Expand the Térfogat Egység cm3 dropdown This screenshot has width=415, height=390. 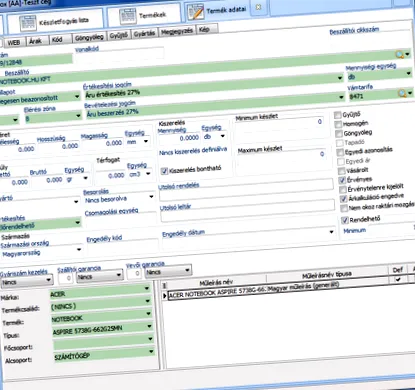[148, 174]
